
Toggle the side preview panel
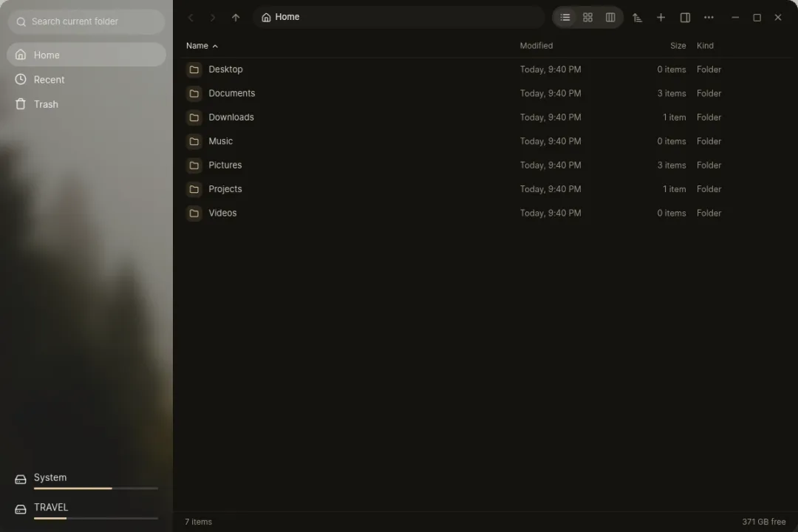point(685,18)
